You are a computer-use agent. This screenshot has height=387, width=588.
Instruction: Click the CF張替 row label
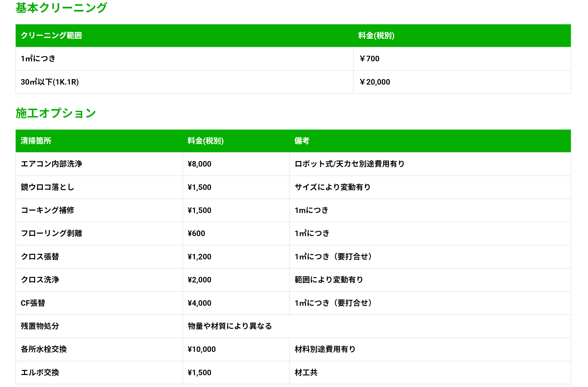coord(33,303)
